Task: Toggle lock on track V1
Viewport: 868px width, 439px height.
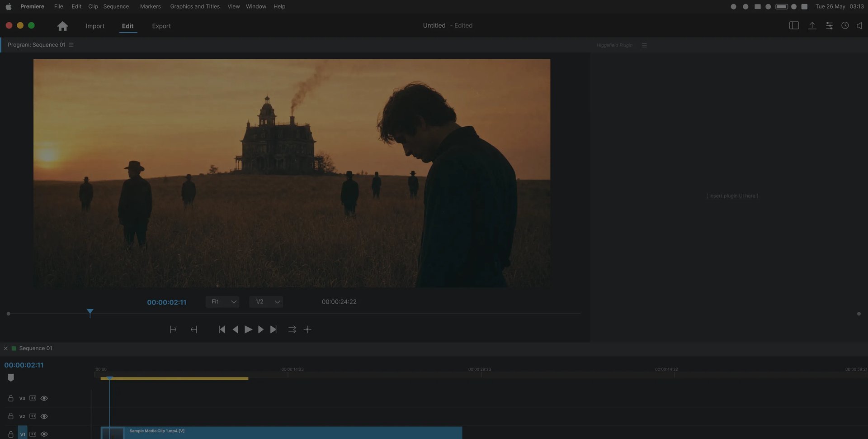Action: pyautogui.click(x=10, y=434)
